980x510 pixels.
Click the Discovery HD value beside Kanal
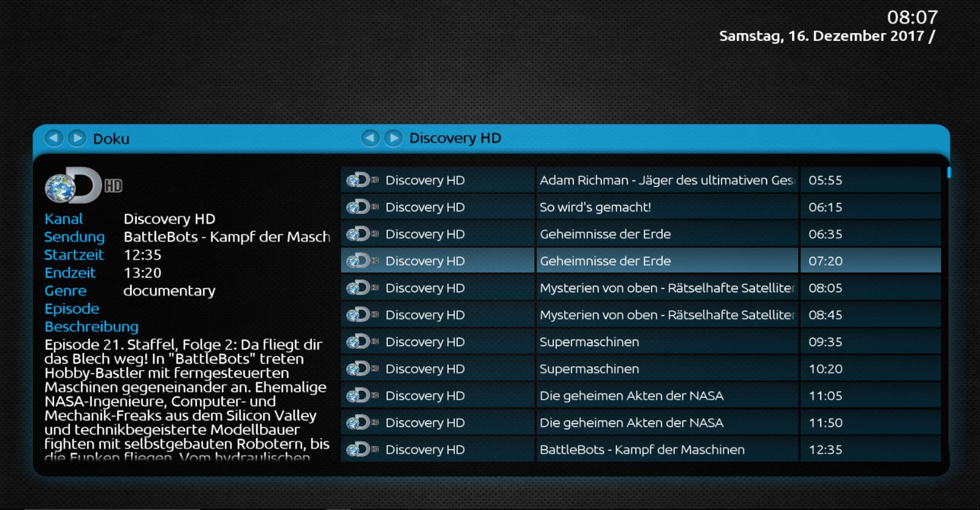tap(169, 218)
